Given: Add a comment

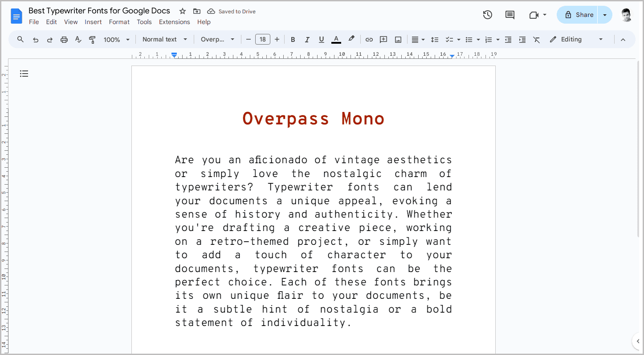Looking at the screenshot, I should click(383, 40).
